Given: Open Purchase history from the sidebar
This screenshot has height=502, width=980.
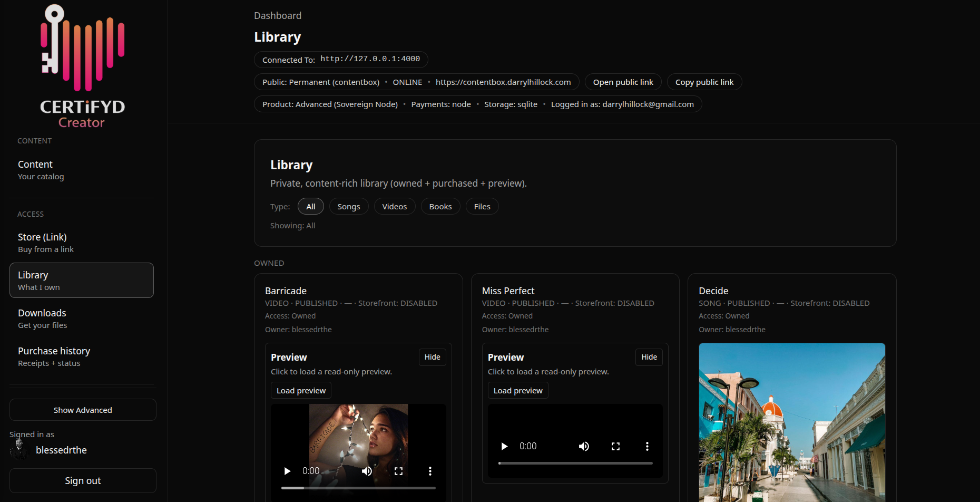Looking at the screenshot, I should pos(54,351).
